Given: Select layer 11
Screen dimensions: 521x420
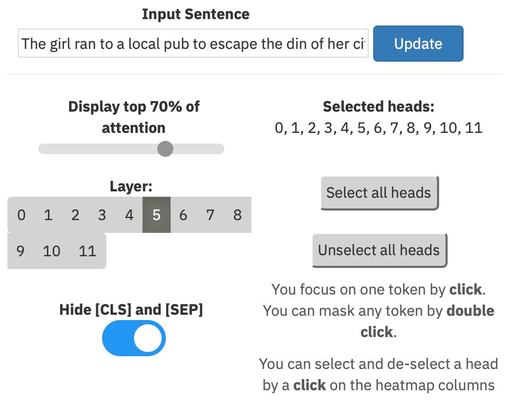Looking at the screenshot, I should (x=87, y=251).
